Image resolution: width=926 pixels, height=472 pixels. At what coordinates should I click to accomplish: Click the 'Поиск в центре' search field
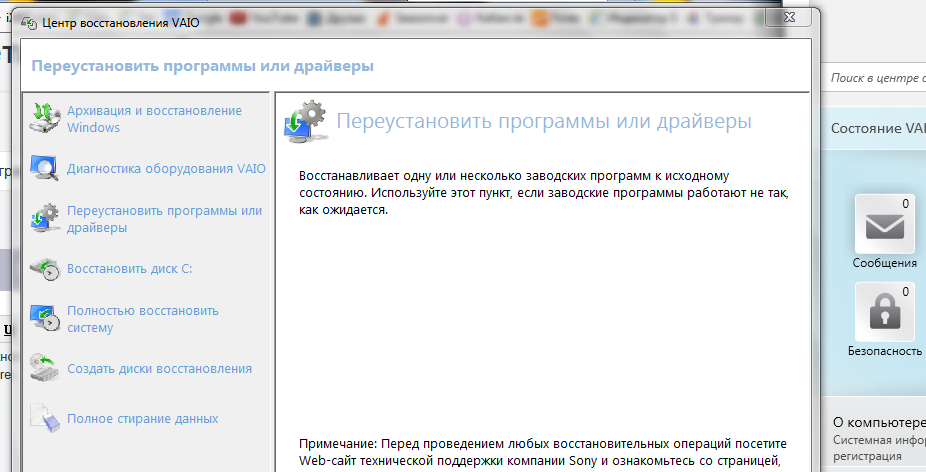[x=876, y=77]
